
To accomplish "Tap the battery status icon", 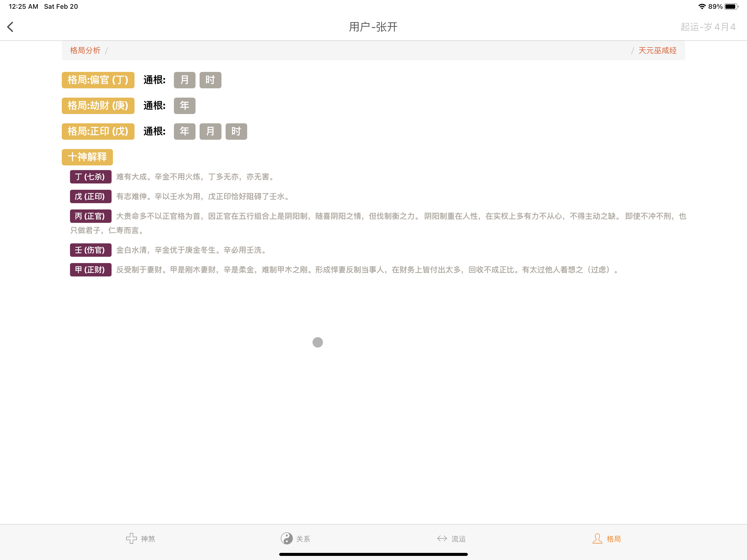I will [x=731, y=6].
